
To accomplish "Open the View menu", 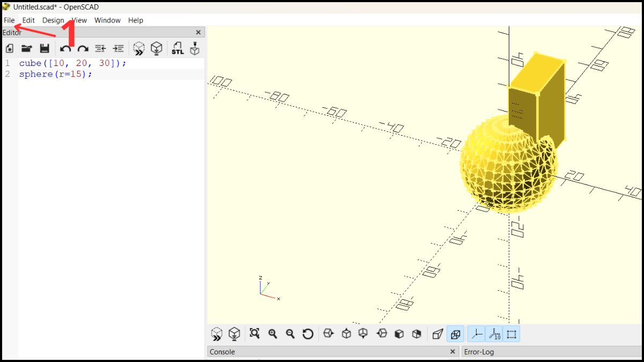I will (x=79, y=20).
